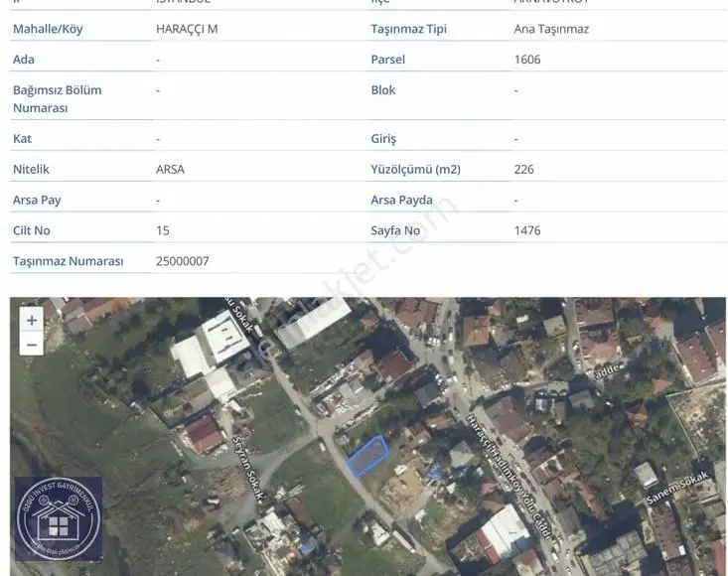Click the 'Arsa Payda' label

tap(401, 200)
